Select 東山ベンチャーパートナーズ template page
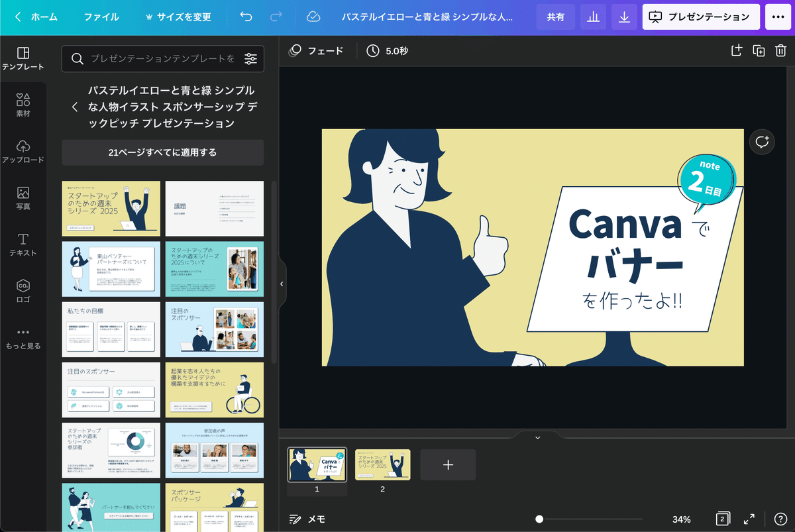Viewport: 795px width, 532px height. click(111, 269)
